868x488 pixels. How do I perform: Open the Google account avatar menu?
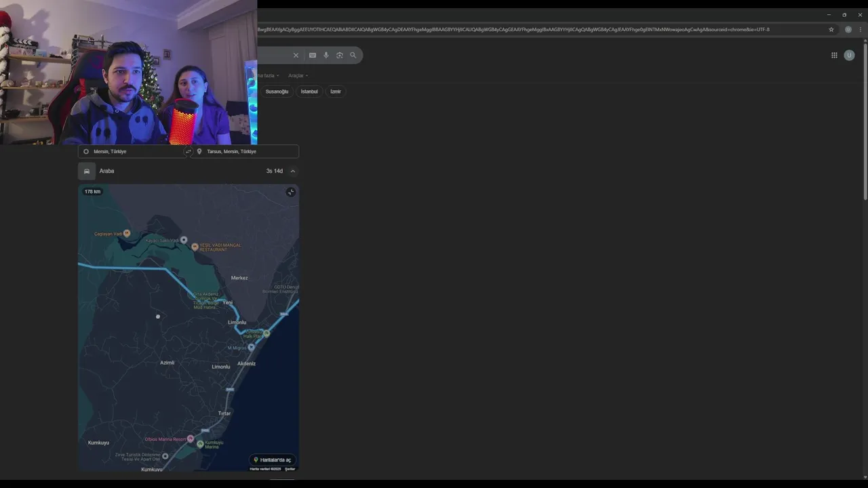pos(849,56)
